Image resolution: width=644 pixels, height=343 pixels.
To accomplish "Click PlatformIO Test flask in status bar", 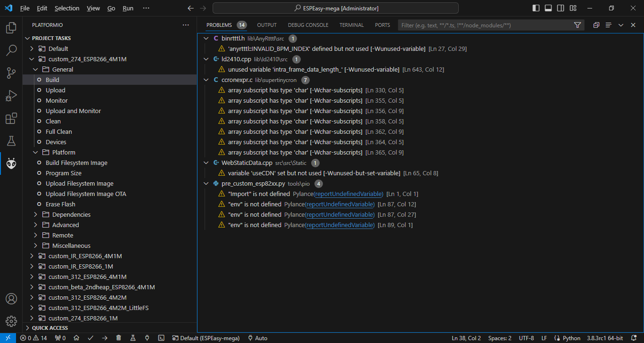I will tap(133, 338).
